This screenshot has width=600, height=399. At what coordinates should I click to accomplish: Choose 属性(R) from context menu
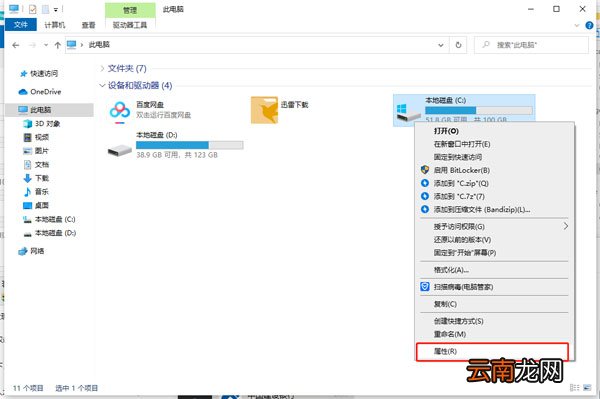point(492,351)
